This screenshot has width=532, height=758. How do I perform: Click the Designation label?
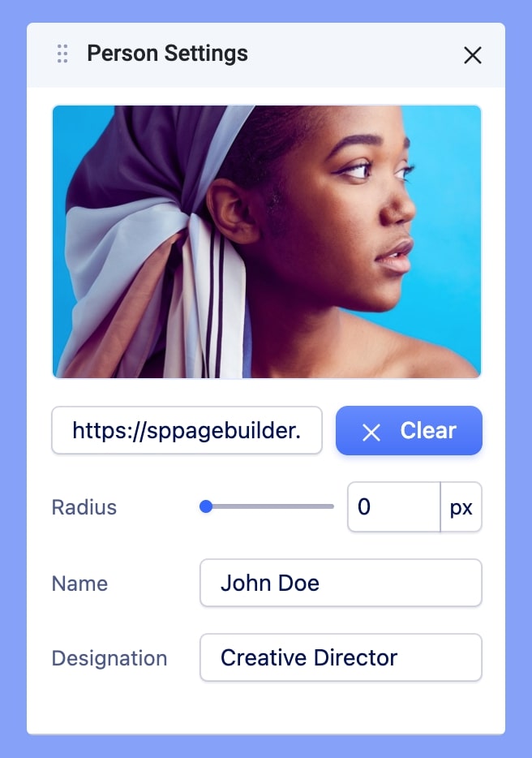point(109,658)
